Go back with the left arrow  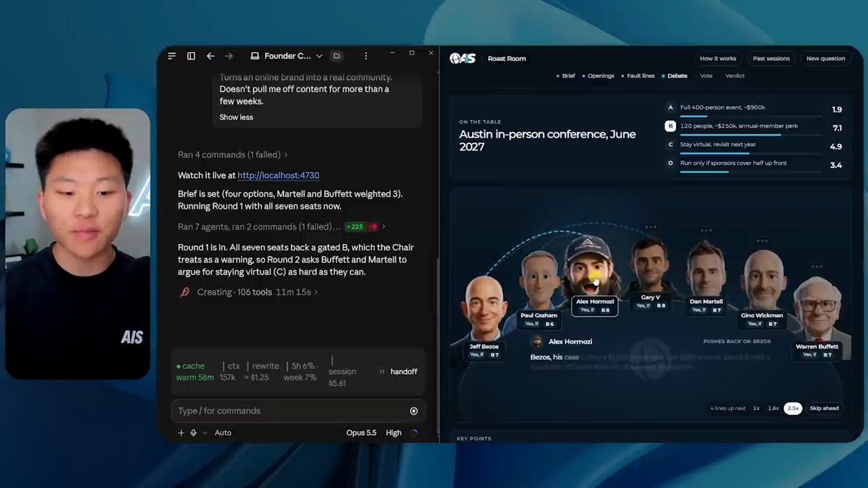coord(210,56)
